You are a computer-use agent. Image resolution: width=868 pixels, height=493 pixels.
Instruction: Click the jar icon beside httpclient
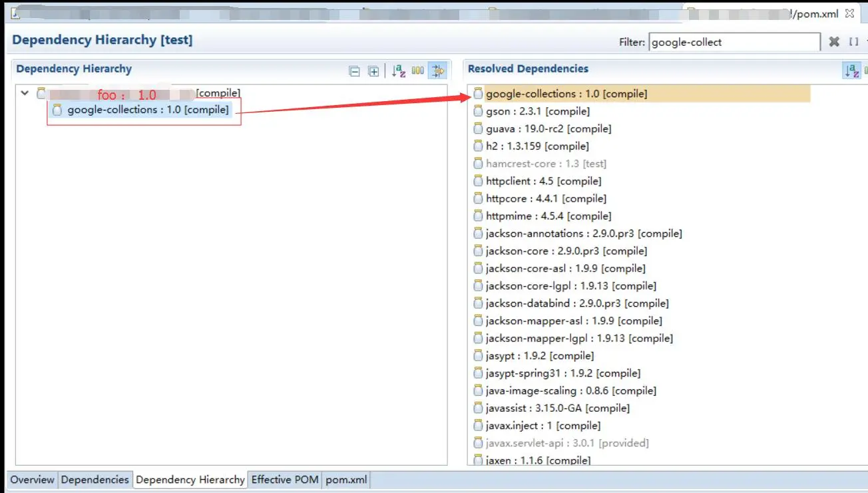click(x=478, y=181)
